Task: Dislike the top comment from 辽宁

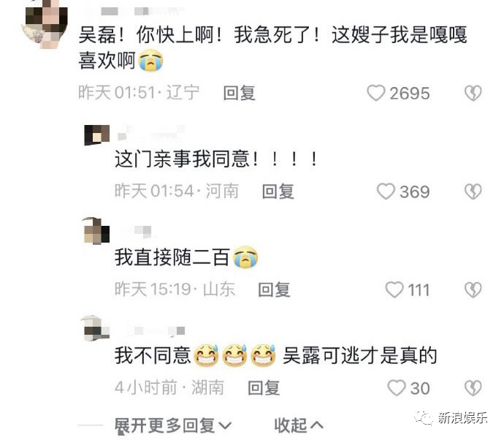Action: click(473, 93)
